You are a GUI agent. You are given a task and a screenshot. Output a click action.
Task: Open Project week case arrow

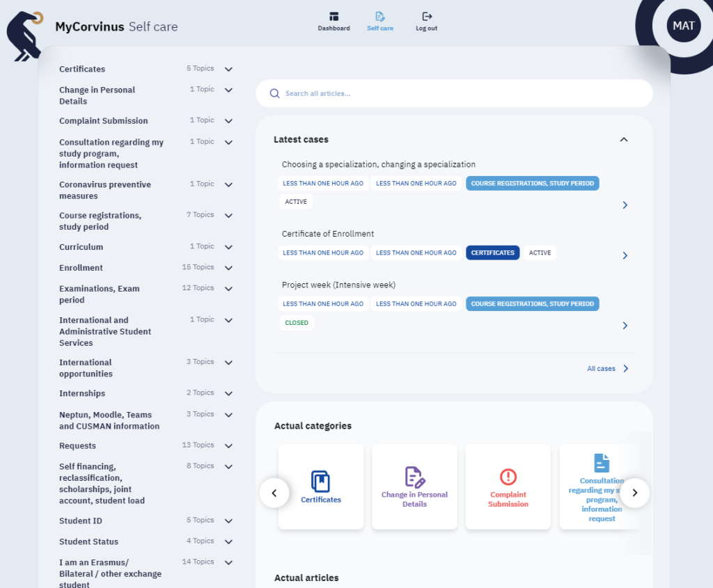[625, 326]
